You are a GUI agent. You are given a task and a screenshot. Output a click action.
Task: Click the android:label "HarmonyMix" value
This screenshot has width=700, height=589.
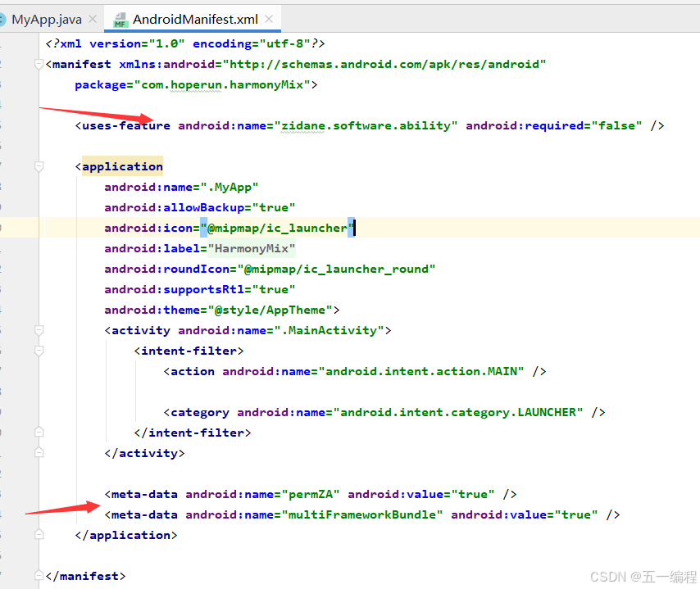(x=252, y=248)
